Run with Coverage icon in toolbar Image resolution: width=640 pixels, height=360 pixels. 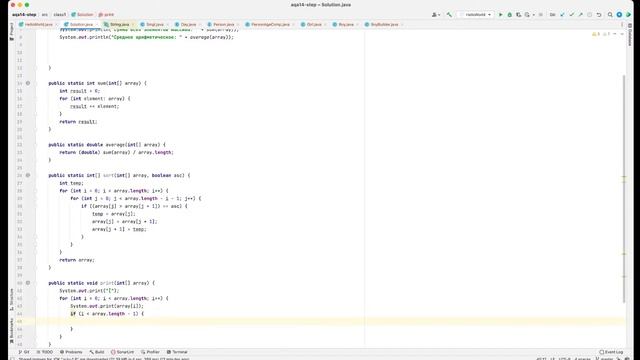click(518, 15)
